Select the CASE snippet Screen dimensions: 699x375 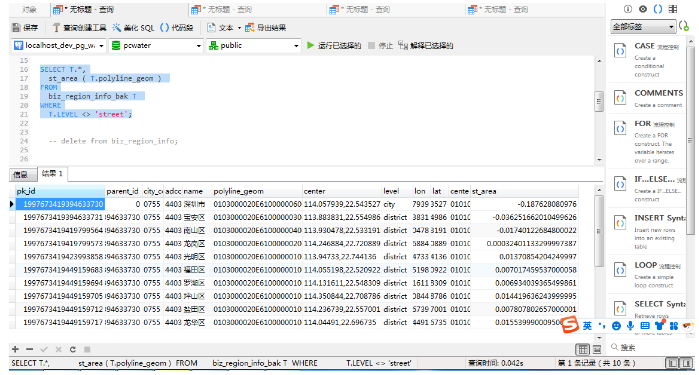point(647,59)
